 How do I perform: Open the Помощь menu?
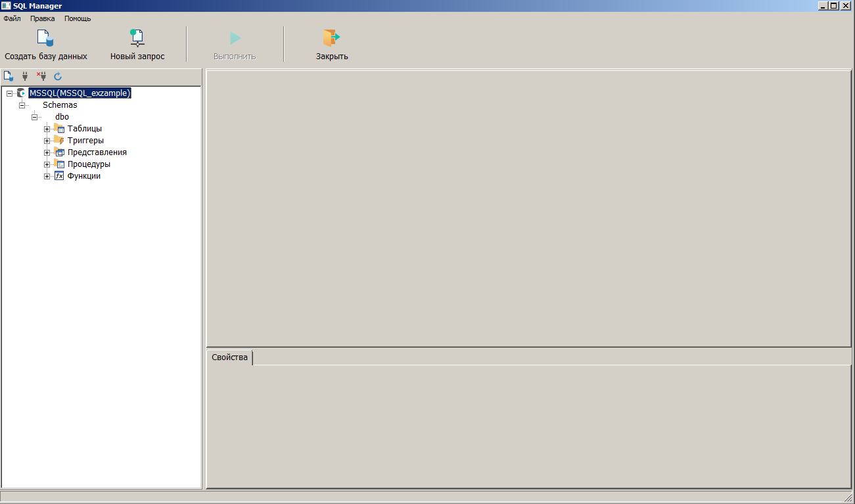[x=78, y=18]
